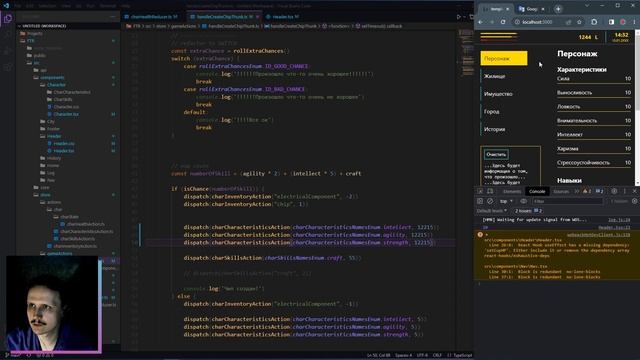Switch to the Console tab in DevTools
640x360 pixels.
pos(537,191)
